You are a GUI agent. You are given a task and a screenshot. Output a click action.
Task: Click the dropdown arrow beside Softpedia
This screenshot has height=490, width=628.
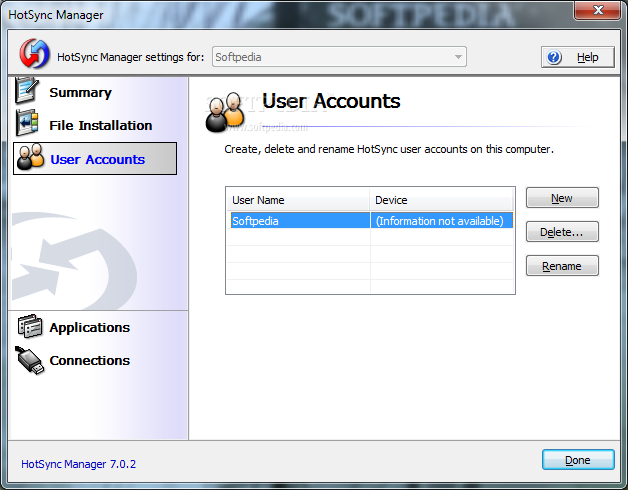coord(458,57)
